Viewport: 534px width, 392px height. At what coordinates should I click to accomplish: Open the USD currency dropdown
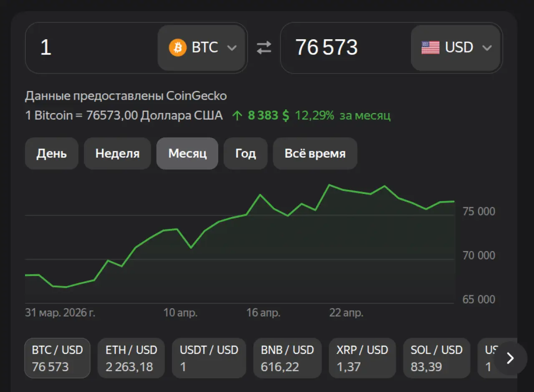(x=456, y=48)
